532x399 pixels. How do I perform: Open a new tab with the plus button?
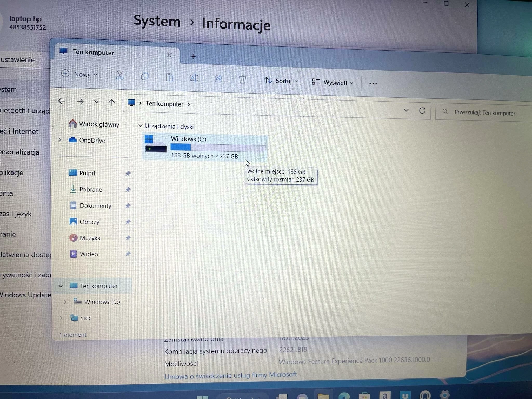(193, 56)
